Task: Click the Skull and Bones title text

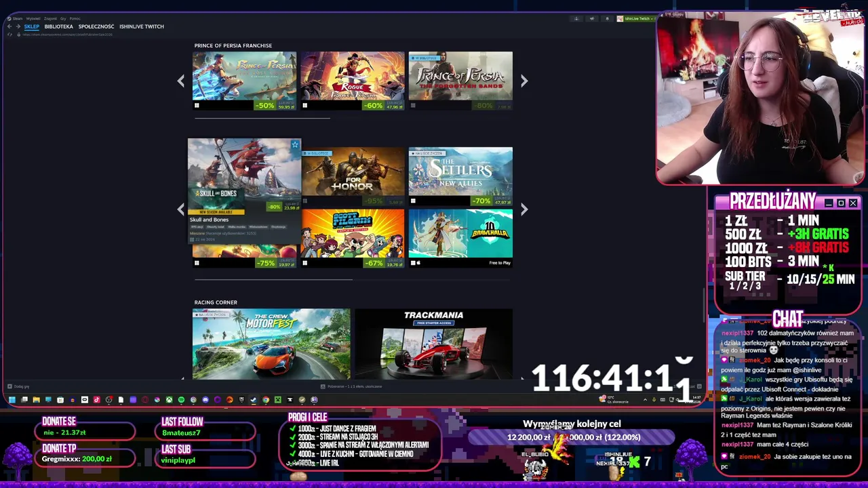Action: (209, 220)
